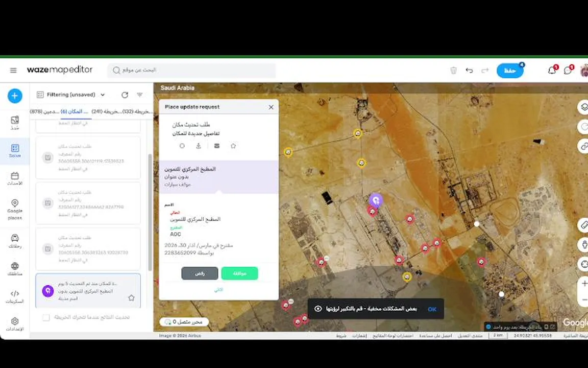Image resolution: width=588 pixels, height=368 pixels.
Task: Click the online editors 0 indicator
Action: coord(184,322)
